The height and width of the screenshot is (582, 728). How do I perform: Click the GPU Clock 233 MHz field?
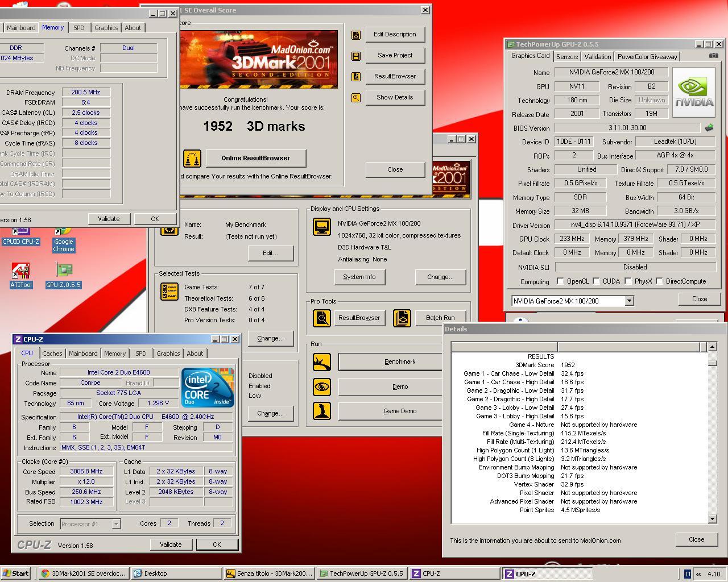coord(572,239)
